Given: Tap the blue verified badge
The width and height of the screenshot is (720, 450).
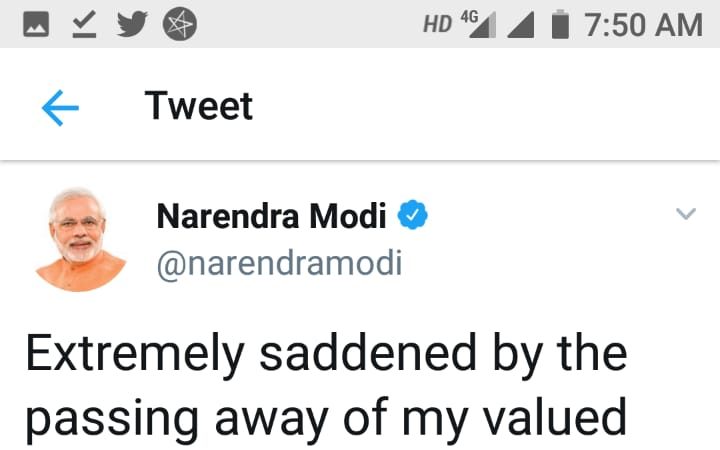Looking at the screenshot, I should pyautogui.click(x=414, y=215).
